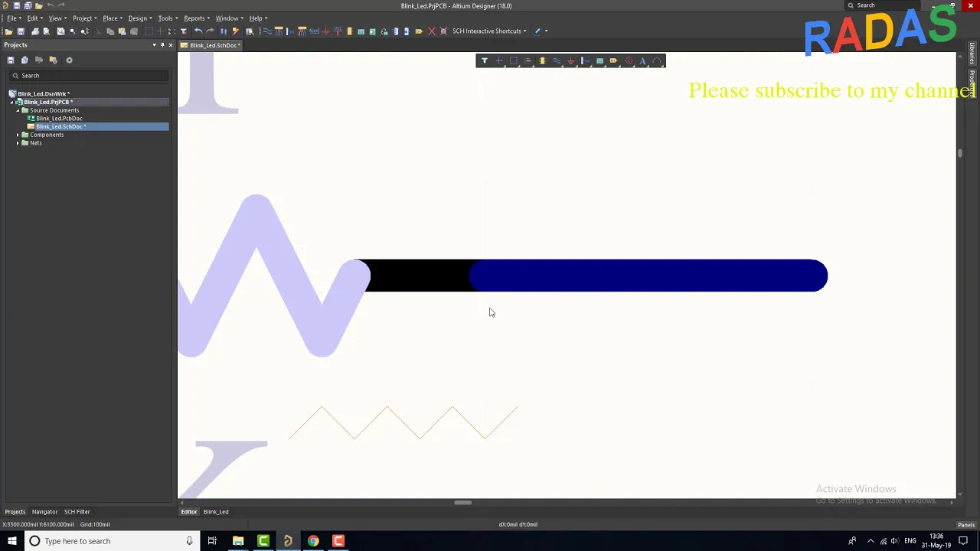Open the Projects panel options dropdown arrow
Image resolution: width=980 pixels, height=551 pixels.
(154, 45)
